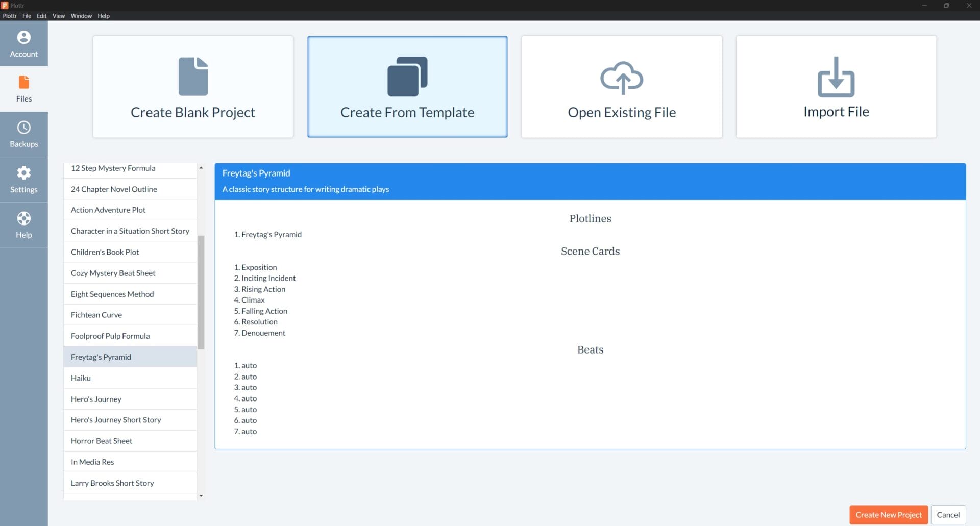Cancel the template selection
The image size is (980, 526).
click(x=948, y=515)
